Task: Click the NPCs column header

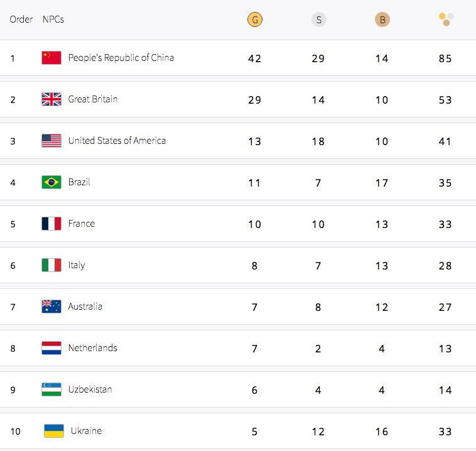Action: click(53, 19)
